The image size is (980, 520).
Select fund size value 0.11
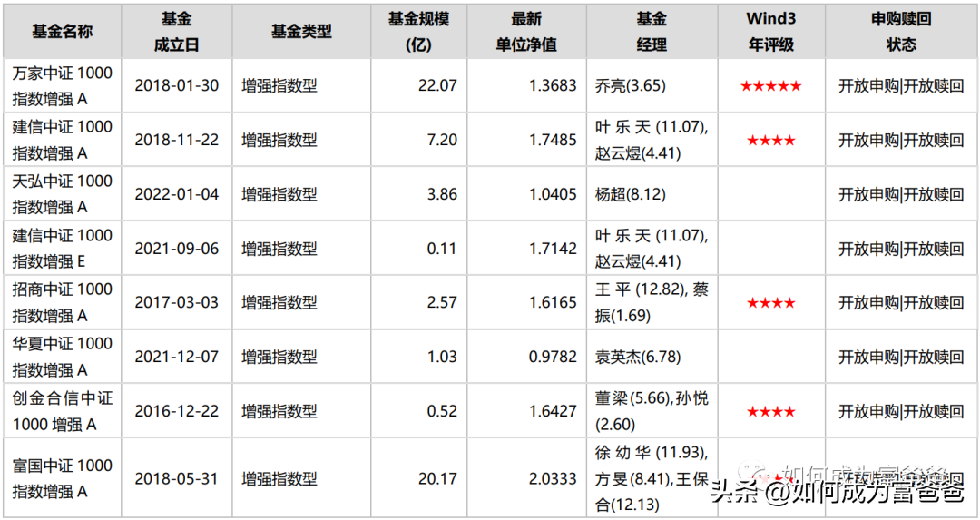click(443, 249)
